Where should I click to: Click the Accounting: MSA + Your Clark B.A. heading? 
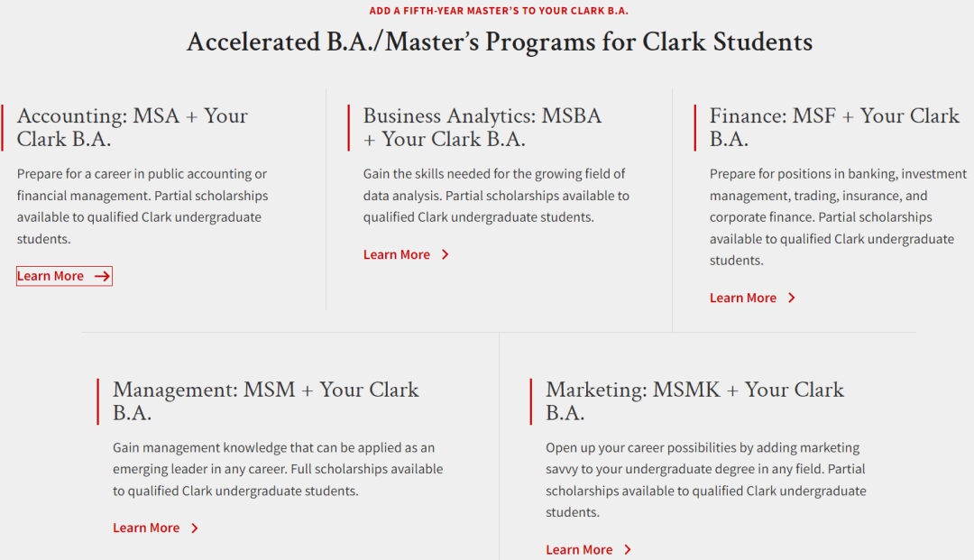[132, 127]
